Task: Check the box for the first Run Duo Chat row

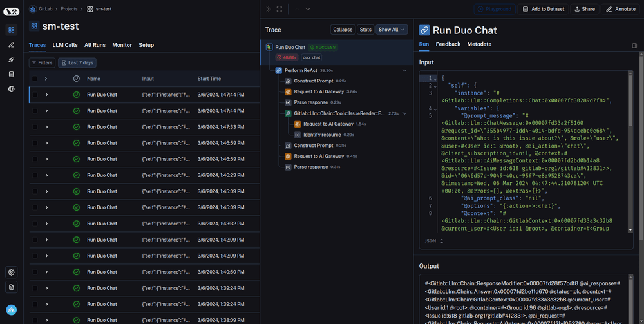Action: [x=35, y=95]
